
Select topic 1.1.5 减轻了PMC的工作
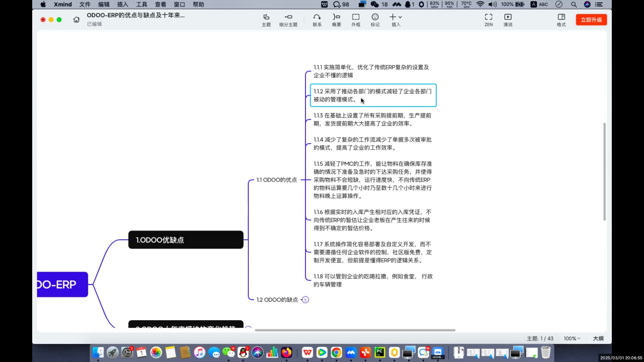[x=373, y=180]
